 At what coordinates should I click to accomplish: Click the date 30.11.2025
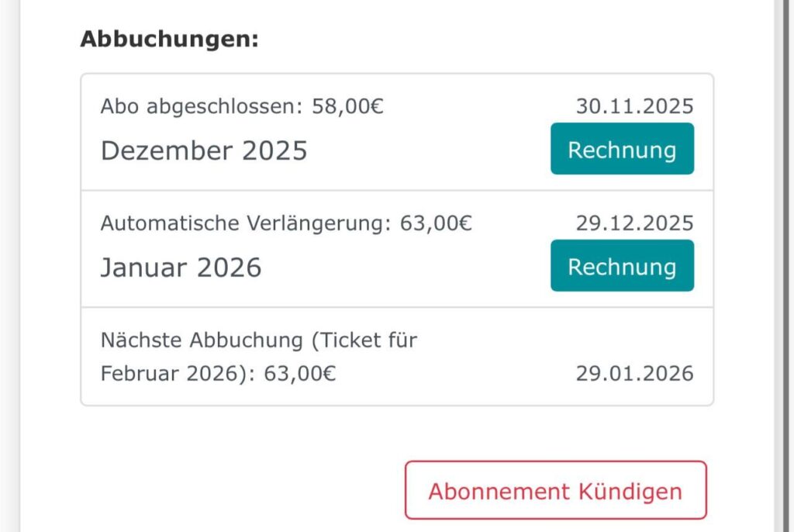(635, 106)
